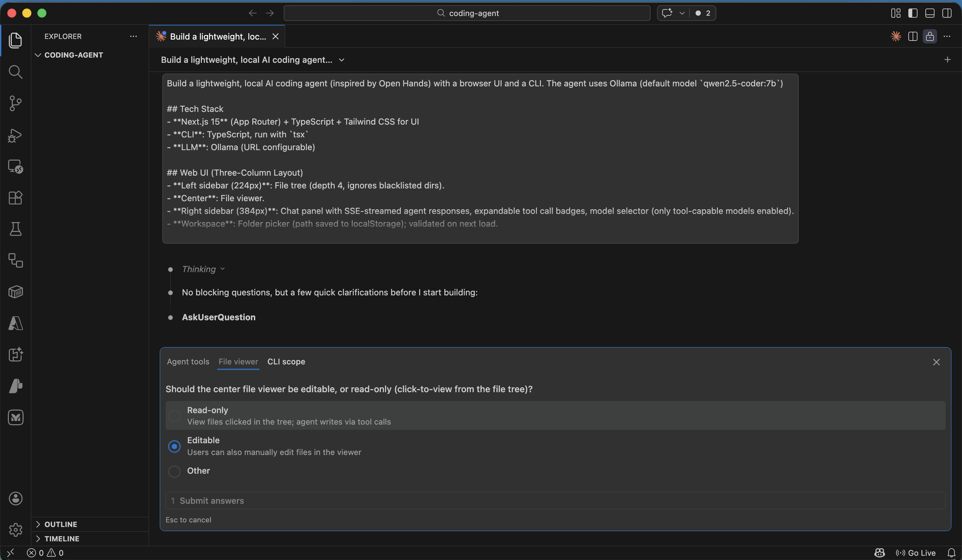
Task: Open the Search view in the sidebar
Action: (x=15, y=72)
